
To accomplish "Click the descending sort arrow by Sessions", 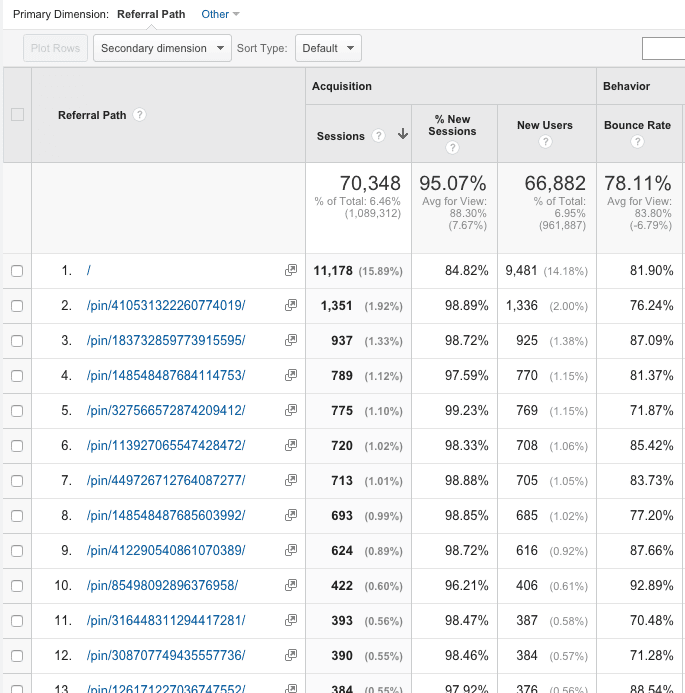I will pos(403,134).
